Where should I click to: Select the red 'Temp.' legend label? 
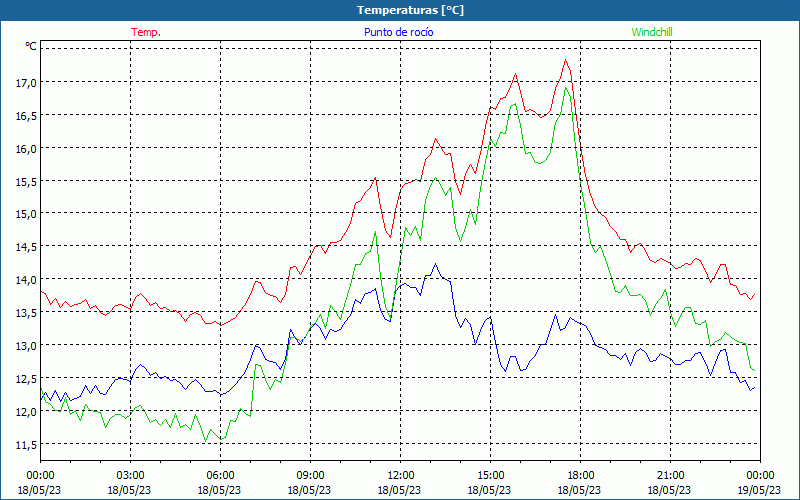point(146,32)
